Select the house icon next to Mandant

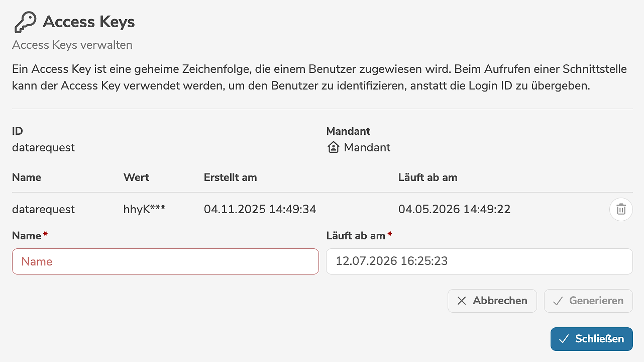pos(333,147)
